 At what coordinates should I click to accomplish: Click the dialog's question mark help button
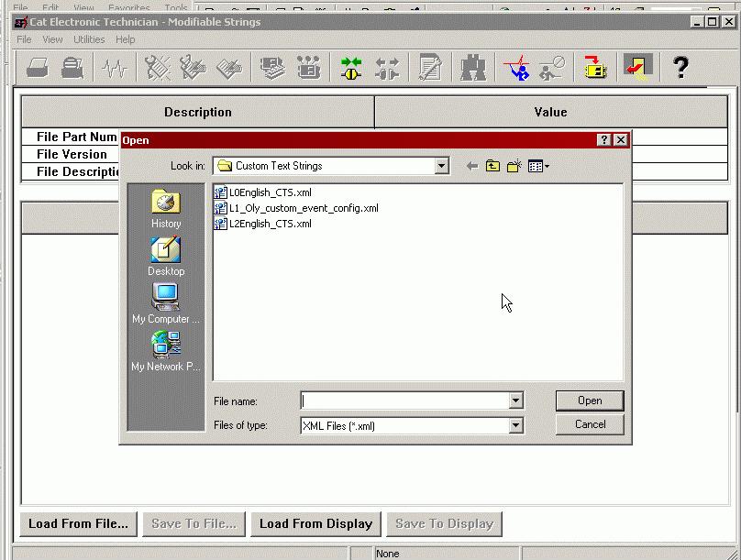[603, 140]
